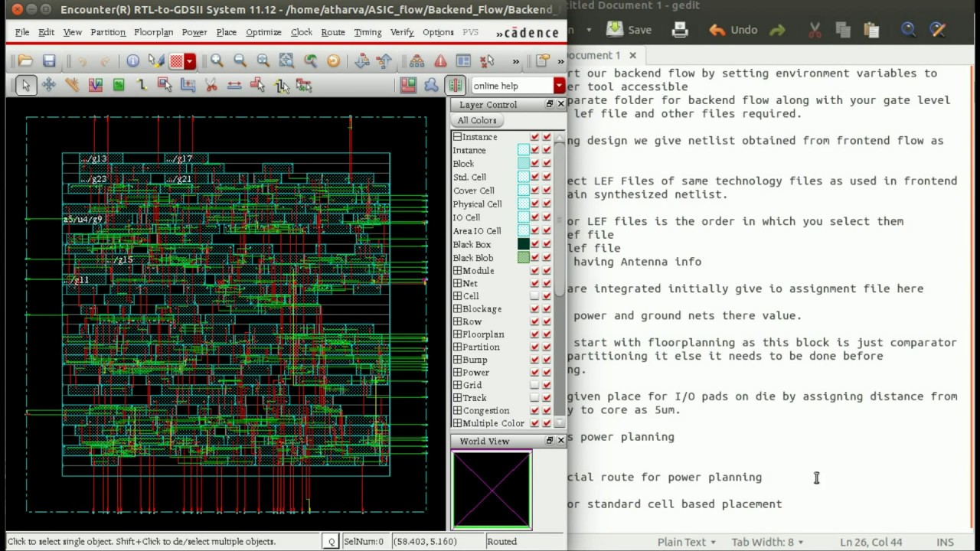The height and width of the screenshot is (551, 980).
Task: Click the clipboard paste icon in gedit
Action: tap(871, 30)
